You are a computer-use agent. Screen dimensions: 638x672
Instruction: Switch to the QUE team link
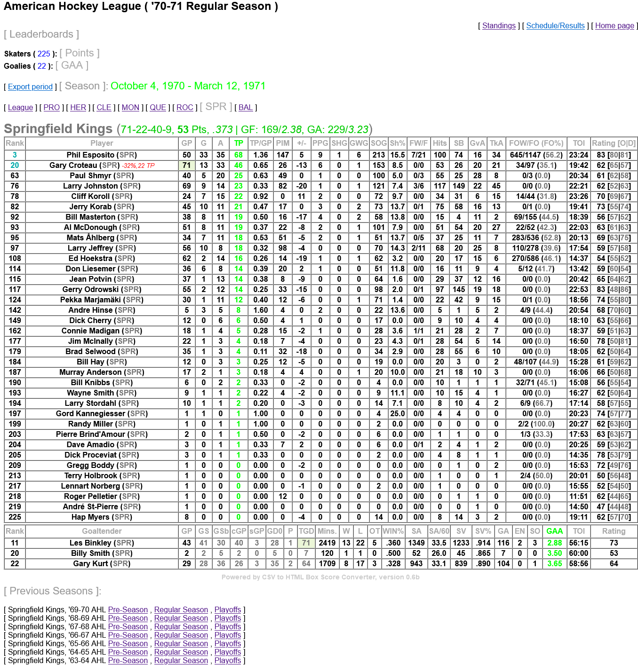click(x=158, y=108)
